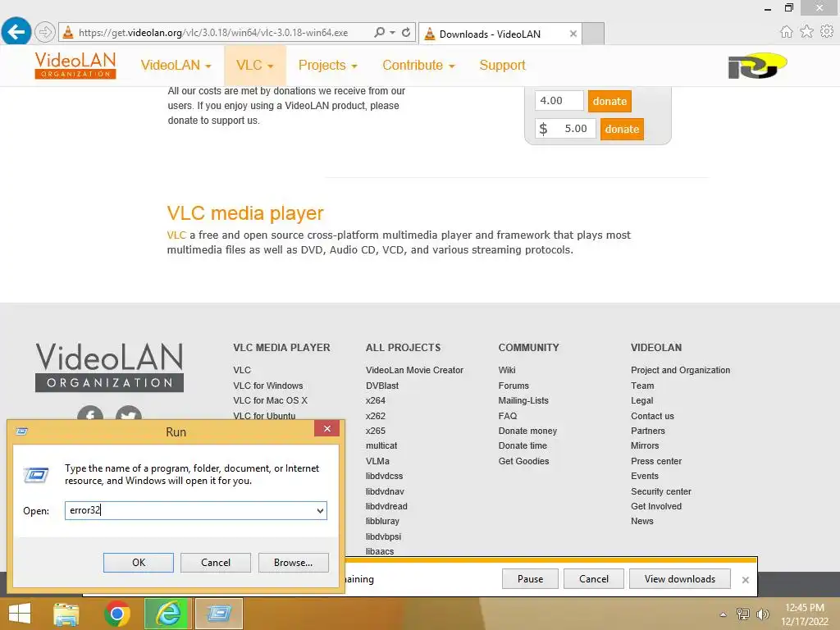Open the Twitter icon in footer
This screenshot has width=840, height=630.
(129, 413)
